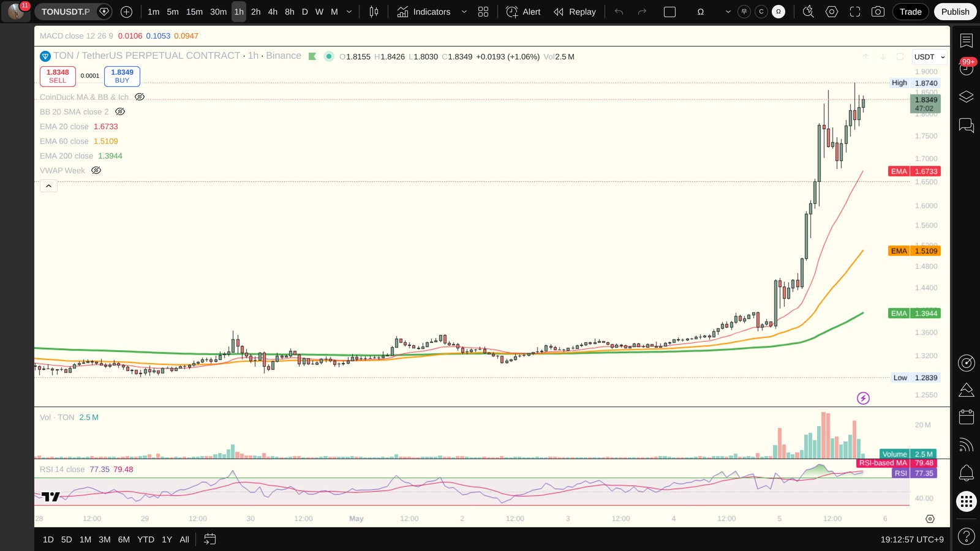Click the Publish button
The height and width of the screenshot is (551, 980).
click(x=955, y=12)
